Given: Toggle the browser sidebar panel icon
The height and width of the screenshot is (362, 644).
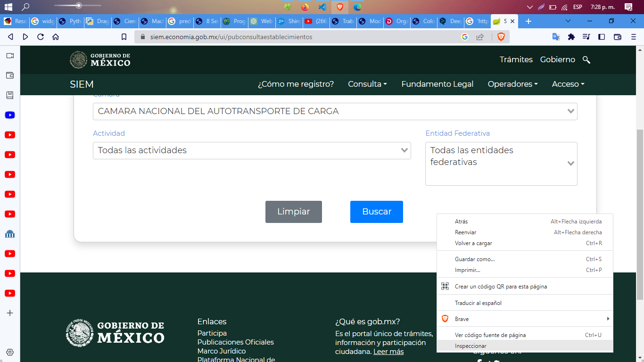Looking at the screenshot, I should [602, 36].
